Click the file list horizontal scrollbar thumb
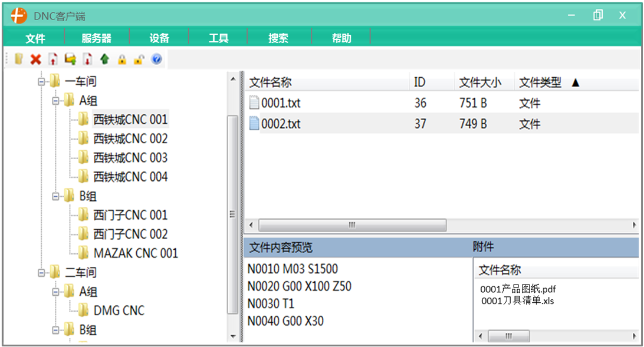644x347 pixels. coord(352,225)
